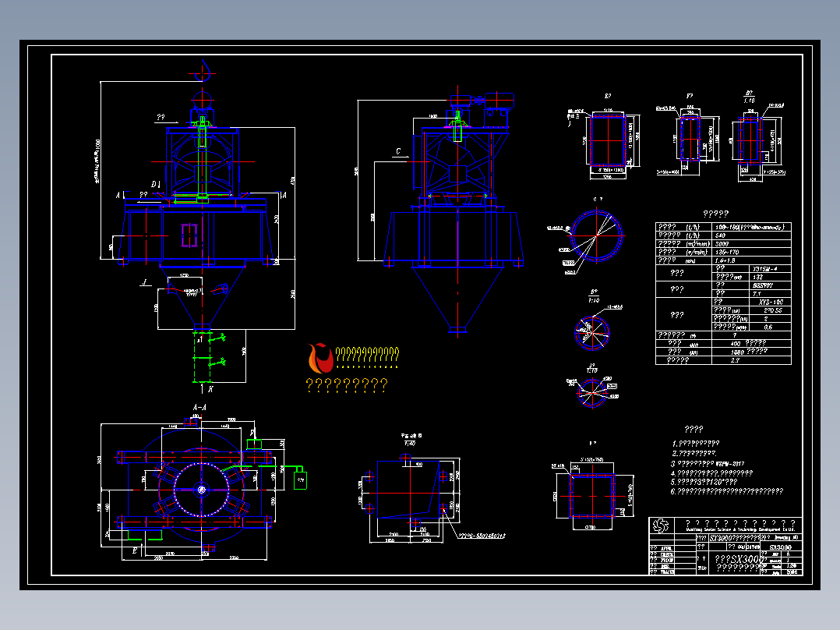
Task: Click the flame logo watermark
Action: 321,358
